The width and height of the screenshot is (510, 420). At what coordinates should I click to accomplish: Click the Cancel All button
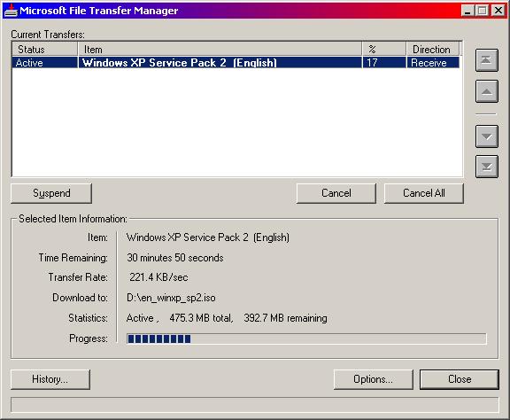point(424,193)
